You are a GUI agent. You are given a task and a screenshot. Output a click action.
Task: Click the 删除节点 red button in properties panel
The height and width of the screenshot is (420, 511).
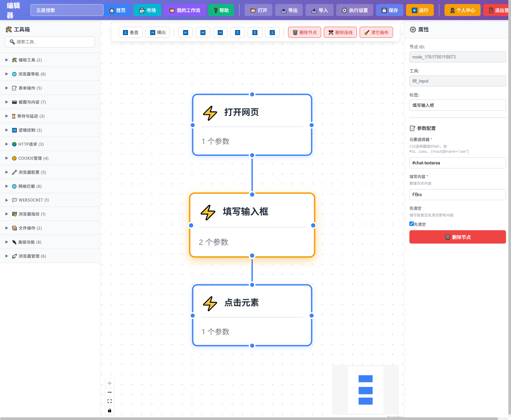tap(457, 237)
